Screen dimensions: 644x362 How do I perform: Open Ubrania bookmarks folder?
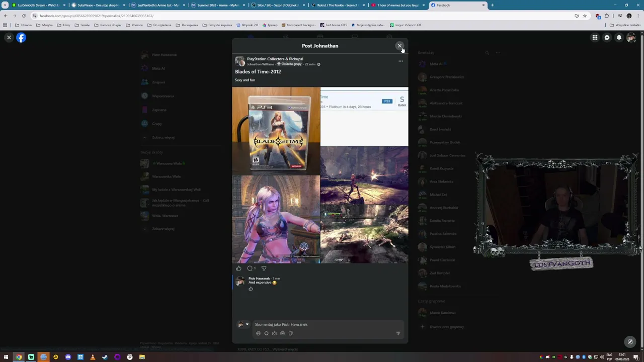(23, 25)
